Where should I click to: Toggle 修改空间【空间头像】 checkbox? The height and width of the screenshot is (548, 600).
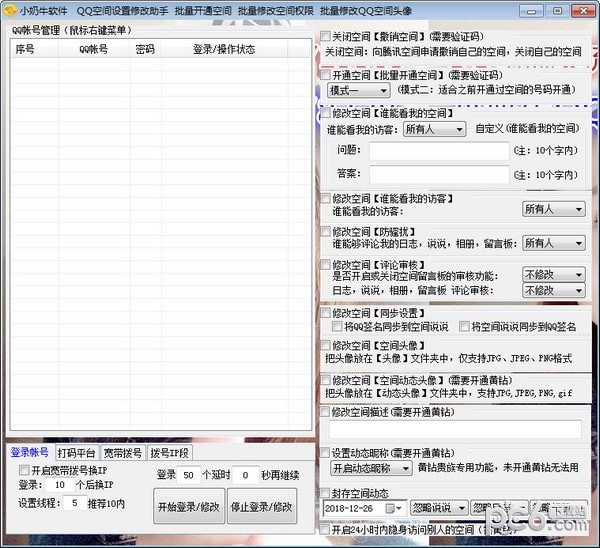tap(325, 346)
